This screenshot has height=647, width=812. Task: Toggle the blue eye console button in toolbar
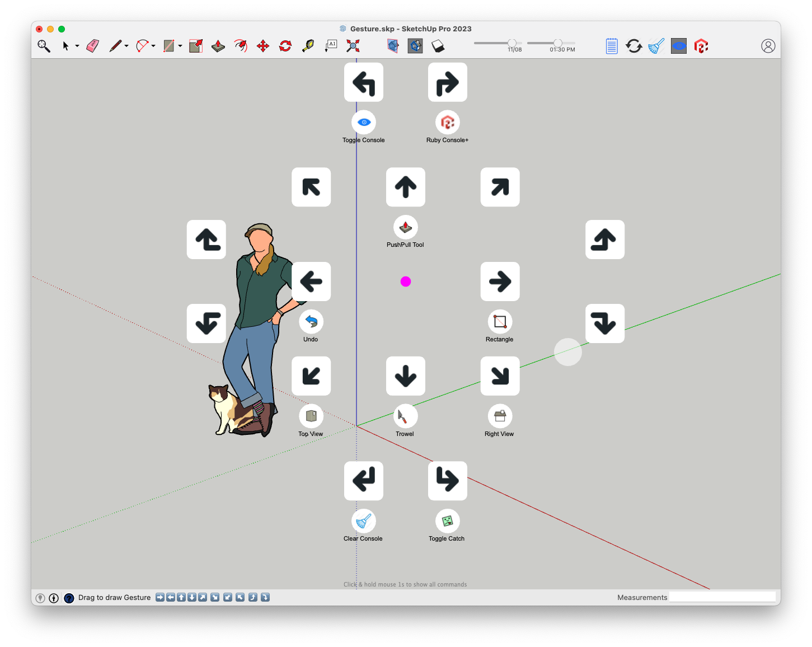pos(679,46)
